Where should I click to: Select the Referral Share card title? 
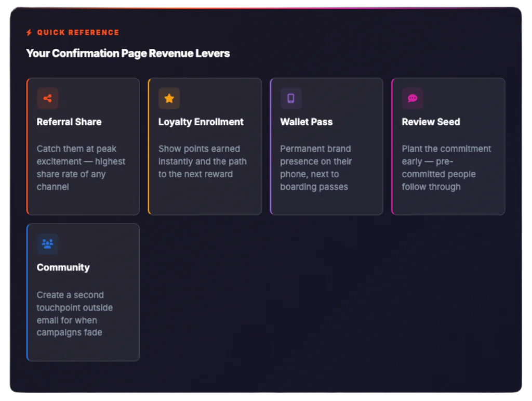69,122
